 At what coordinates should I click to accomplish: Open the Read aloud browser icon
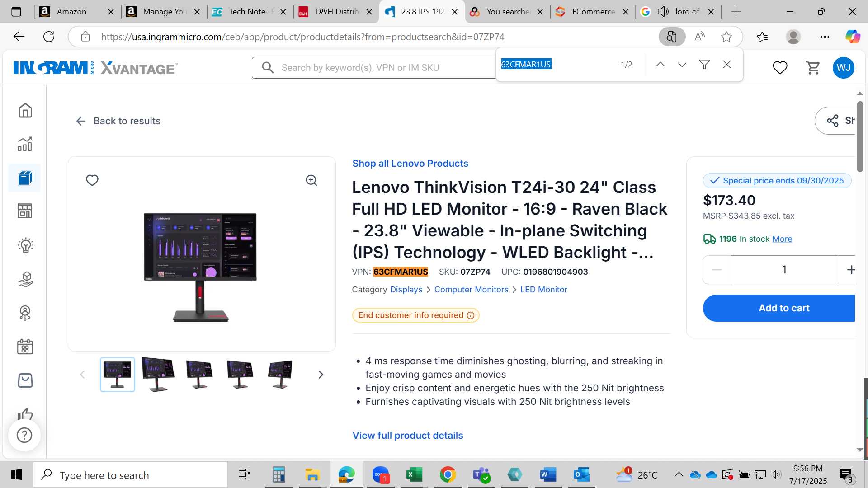click(x=699, y=37)
